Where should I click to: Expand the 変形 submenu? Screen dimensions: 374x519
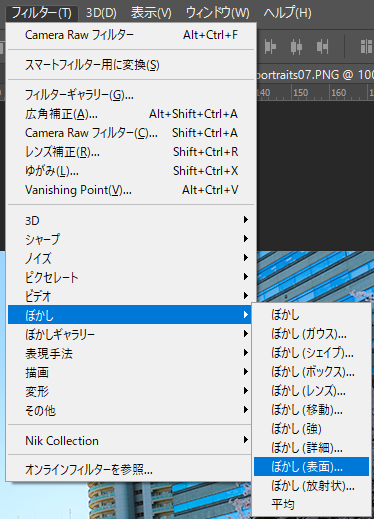pyautogui.click(x=130, y=391)
